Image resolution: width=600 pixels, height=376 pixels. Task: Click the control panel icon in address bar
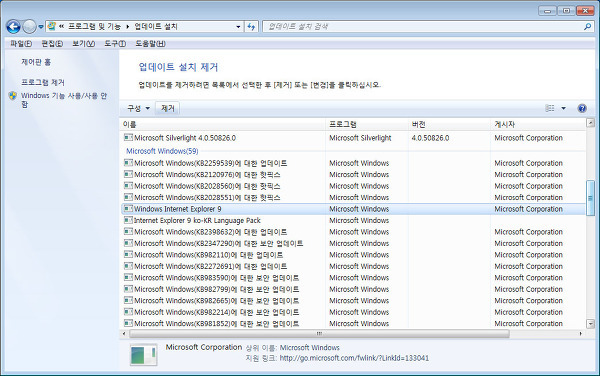coord(52,26)
